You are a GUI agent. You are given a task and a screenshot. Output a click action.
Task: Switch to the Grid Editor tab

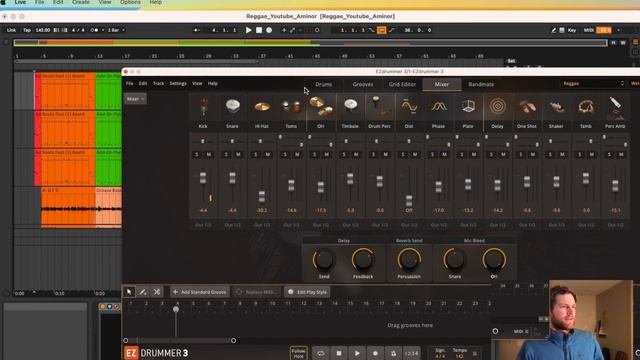pos(402,84)
